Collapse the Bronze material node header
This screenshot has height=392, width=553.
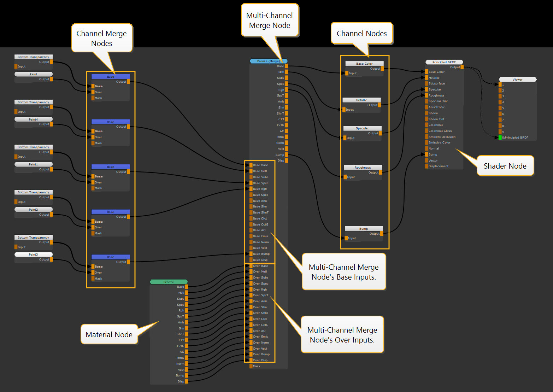(169, 282)
